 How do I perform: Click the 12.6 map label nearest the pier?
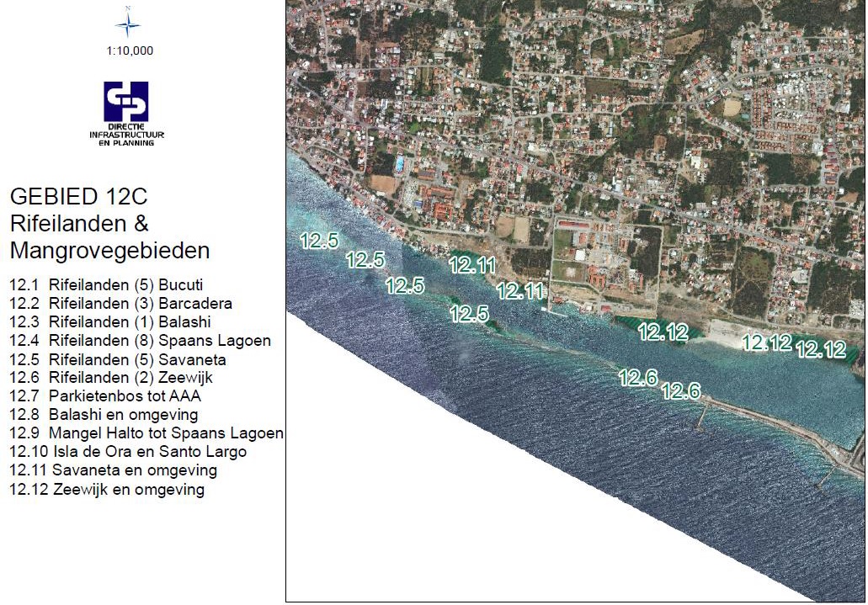point(680,391)
